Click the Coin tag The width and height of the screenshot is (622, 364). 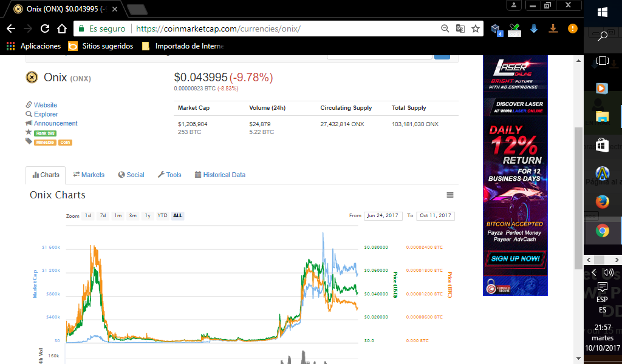coord(65,143)
